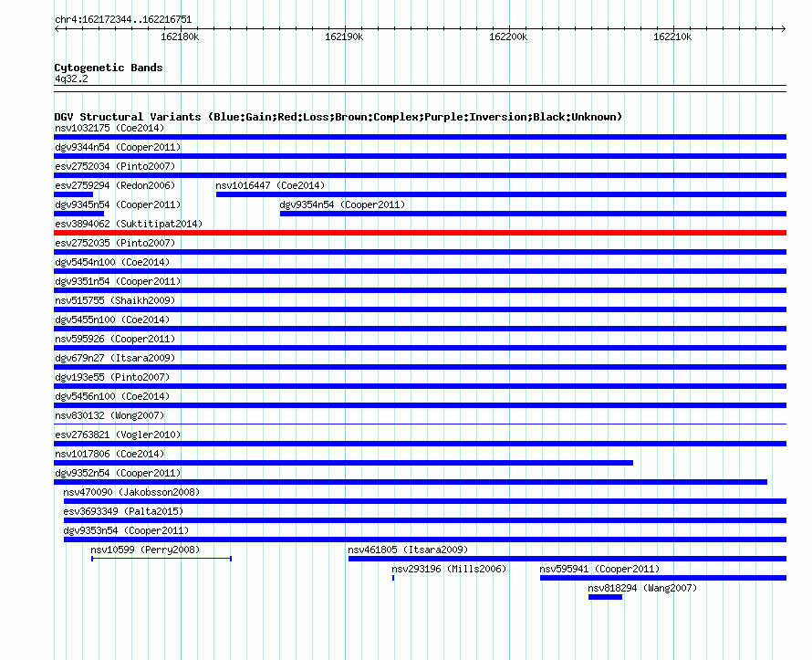The image size is (812, 660).
Task: Select the esv2763821 (Vogler2010) label
Action: click(118, 435)
